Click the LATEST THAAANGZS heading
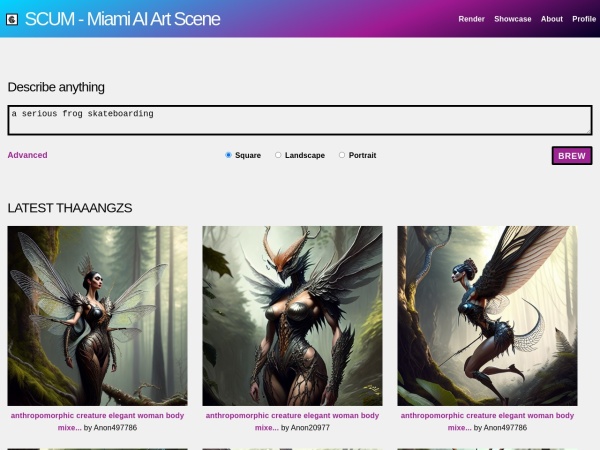600x450 pixels. coord(70,208)
